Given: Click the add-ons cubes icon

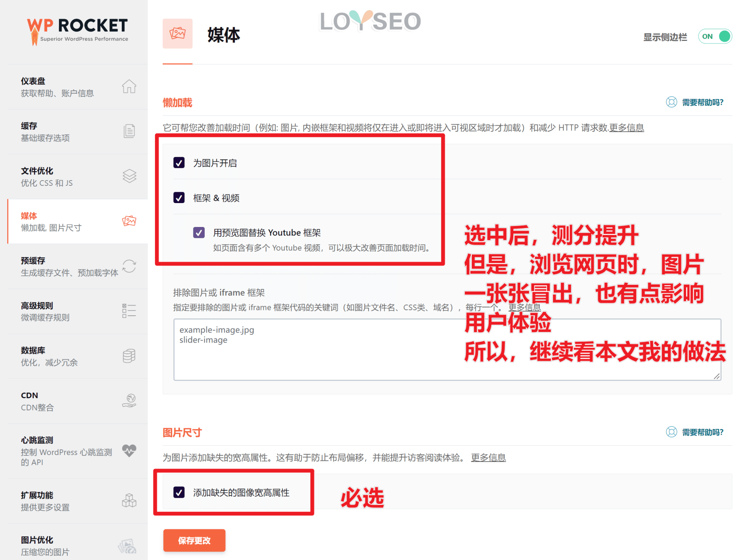Looking at the screenshot, I should [x=129, y=501].
